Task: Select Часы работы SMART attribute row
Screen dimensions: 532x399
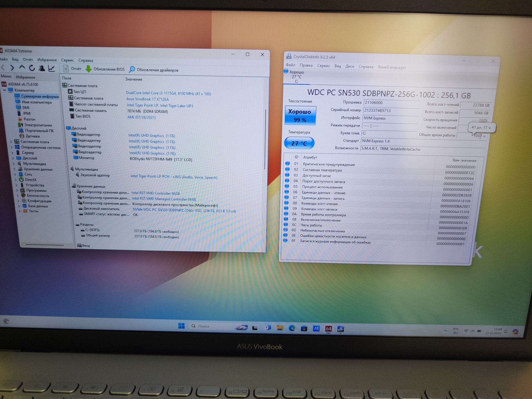Action: click(376, 226)
